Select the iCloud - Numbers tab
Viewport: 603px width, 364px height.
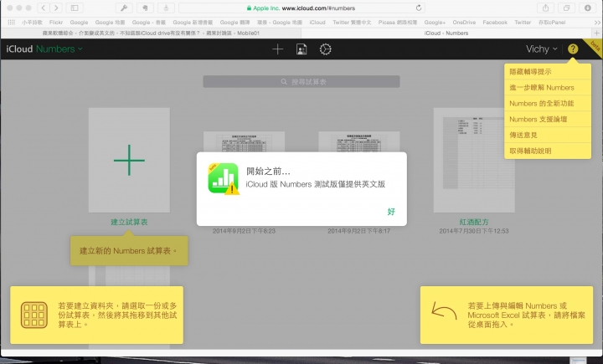coord(446,33)
